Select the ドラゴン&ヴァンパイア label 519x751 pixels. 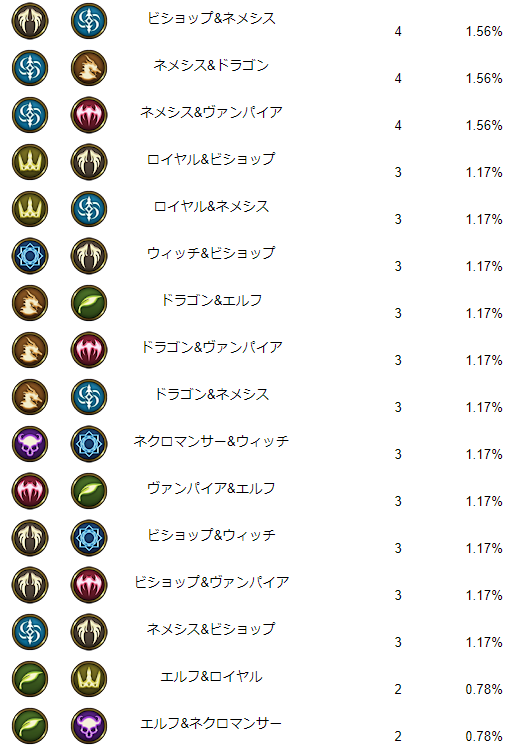pyautogui.click(x=212, y=347)
